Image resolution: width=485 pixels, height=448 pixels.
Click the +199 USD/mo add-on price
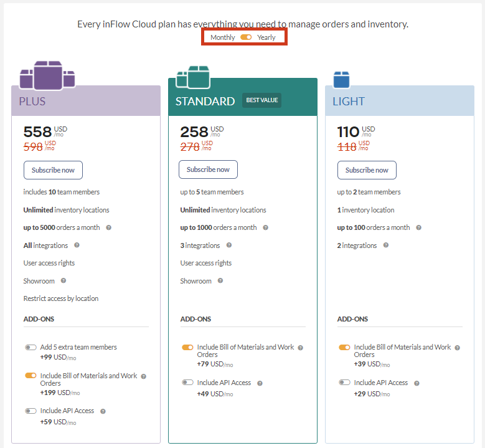pos(60,393)
